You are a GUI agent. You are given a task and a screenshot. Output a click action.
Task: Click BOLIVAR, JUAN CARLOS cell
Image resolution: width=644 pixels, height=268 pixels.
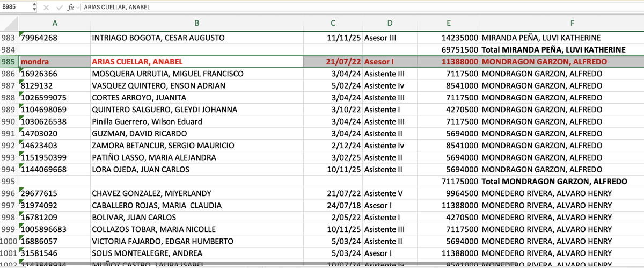(x=197, y=217)
